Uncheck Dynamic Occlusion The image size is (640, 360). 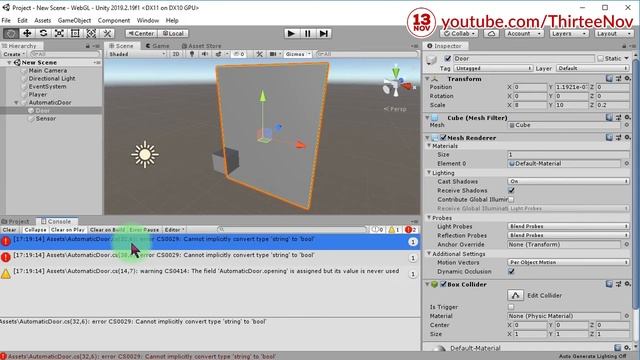511,271
